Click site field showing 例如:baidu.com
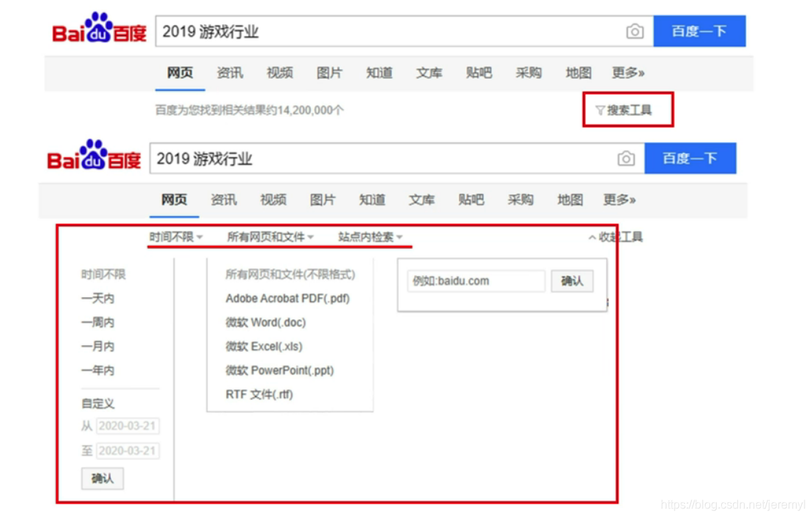This screenshot has width=812, height=518. point(476,281)
